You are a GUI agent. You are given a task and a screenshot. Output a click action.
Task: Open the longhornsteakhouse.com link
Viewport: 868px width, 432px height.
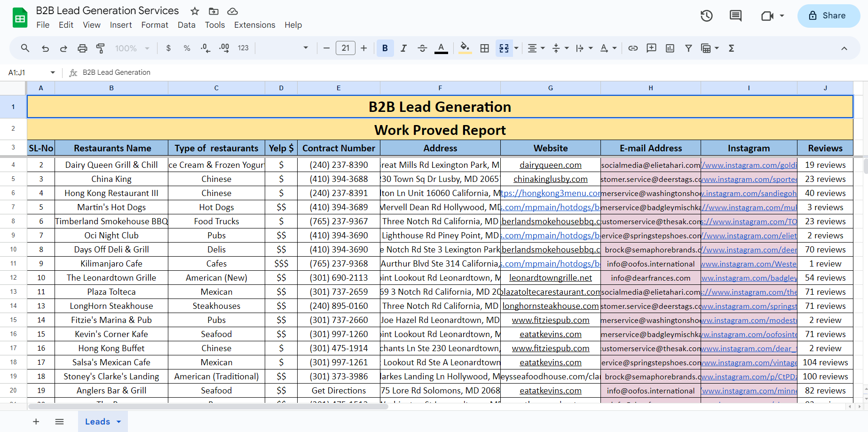(x=551, y=306)
